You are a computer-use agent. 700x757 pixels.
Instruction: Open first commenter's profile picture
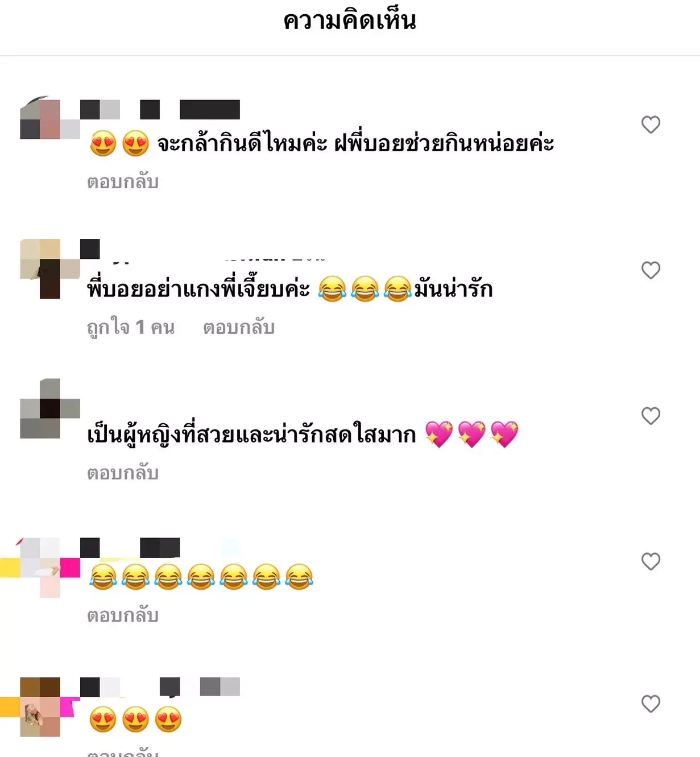point(50,119)
